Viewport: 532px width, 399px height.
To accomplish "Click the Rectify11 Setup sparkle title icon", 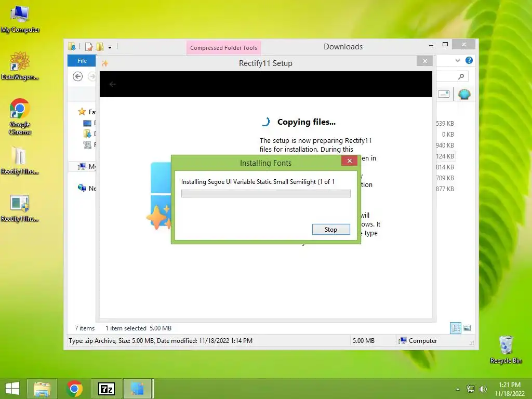I will point(105,63).
